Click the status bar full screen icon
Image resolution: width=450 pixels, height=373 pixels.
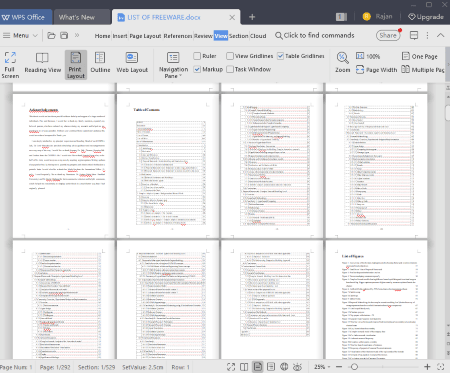click(231, 367)
